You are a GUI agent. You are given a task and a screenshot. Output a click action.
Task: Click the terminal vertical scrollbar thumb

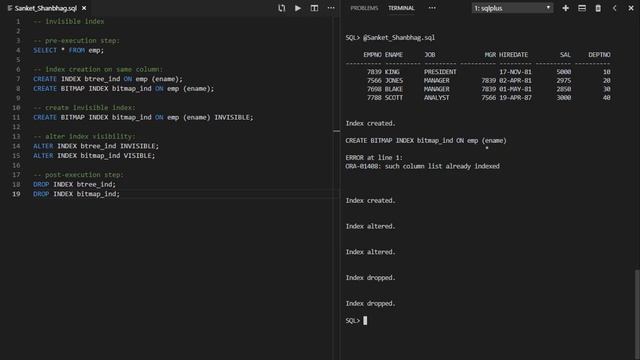pyautogui.click(x=637, y=314)
